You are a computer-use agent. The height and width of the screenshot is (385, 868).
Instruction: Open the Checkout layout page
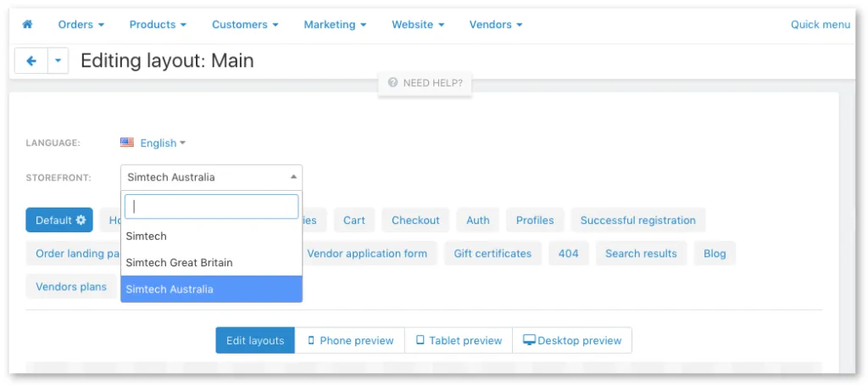coord(415,220)
